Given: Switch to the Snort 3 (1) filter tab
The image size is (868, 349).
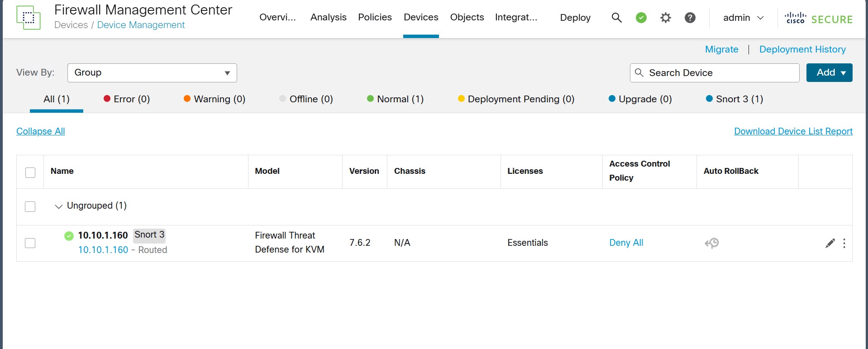Looking at the screenshot, I should click(x=734, y=99).
